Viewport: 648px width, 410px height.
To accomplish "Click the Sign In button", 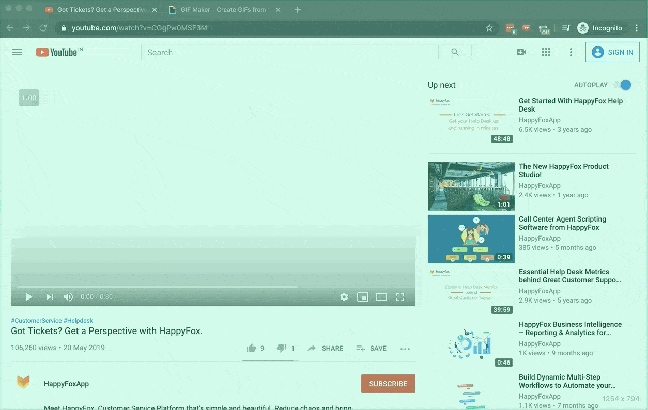I will (x=612, y=52).
